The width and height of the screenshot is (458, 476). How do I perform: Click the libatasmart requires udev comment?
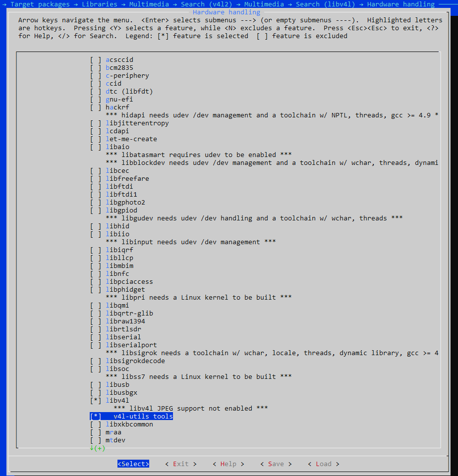pyautogui.click(x=199, y=155)
